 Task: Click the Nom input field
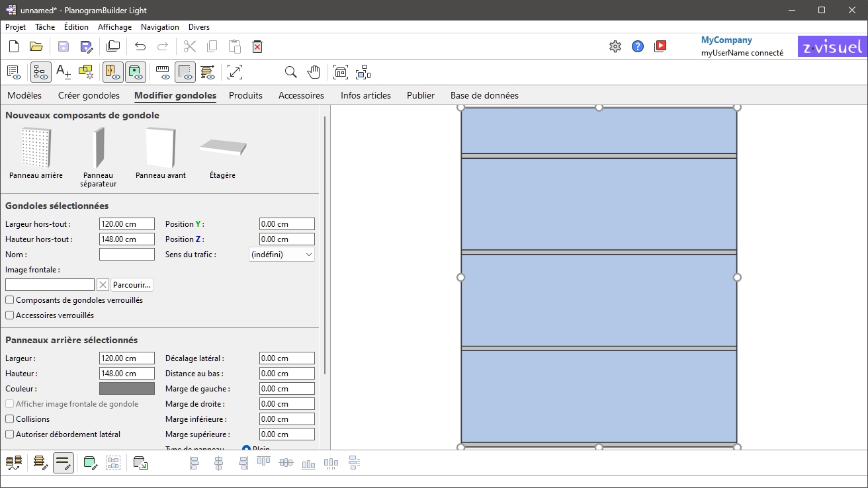tap(127, 255)
